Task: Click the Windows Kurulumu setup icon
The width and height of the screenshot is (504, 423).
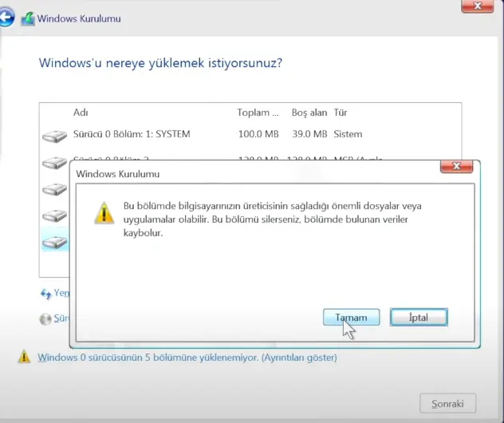Action: pyautogui.click(x=28, y=18)
